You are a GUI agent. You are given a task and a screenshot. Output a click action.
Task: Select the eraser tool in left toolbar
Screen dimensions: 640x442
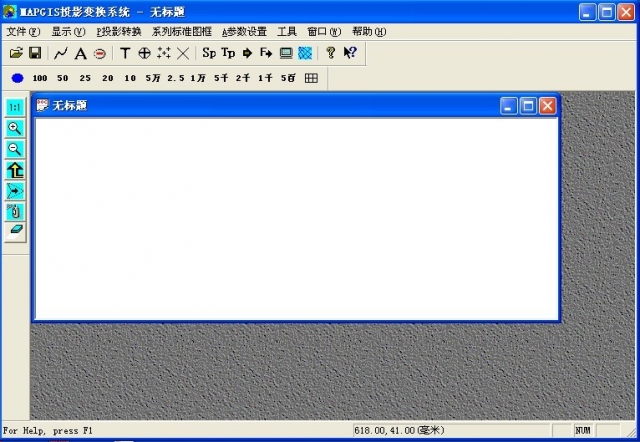(15, 230)
